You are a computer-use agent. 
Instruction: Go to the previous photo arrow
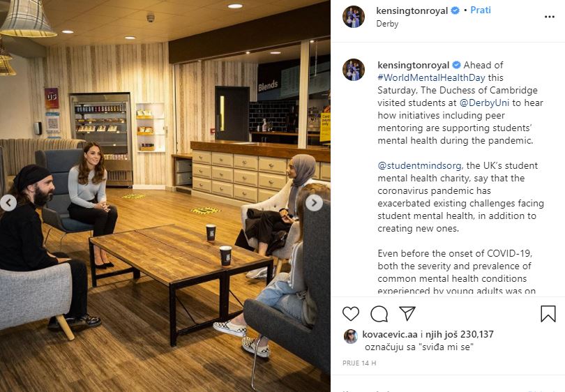[8, 203]
